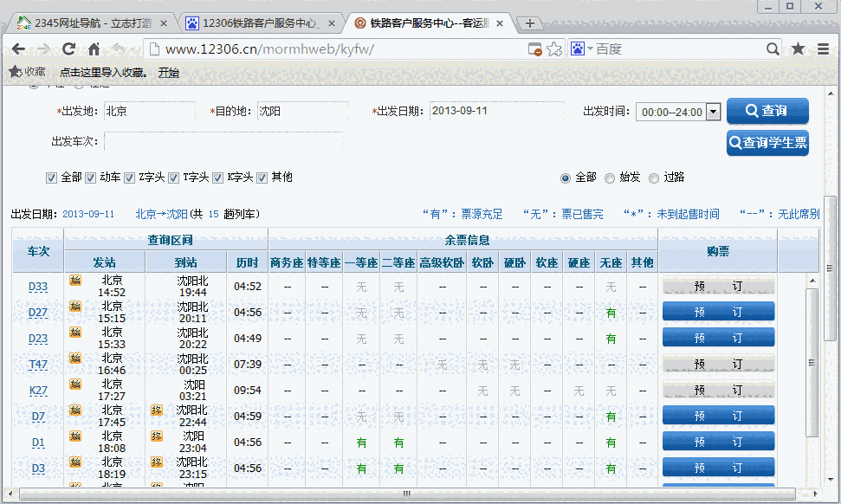The width and height of the screenshot is (841, 504).
Task: Select the 始发 radio button
Action: point(610,178)
